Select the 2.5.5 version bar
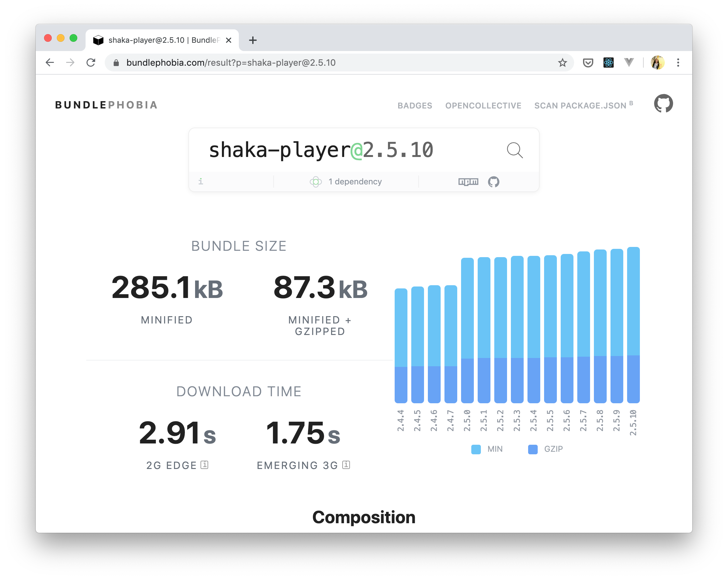The width and height of the screenshot is (728, 580). pos(550,329)
